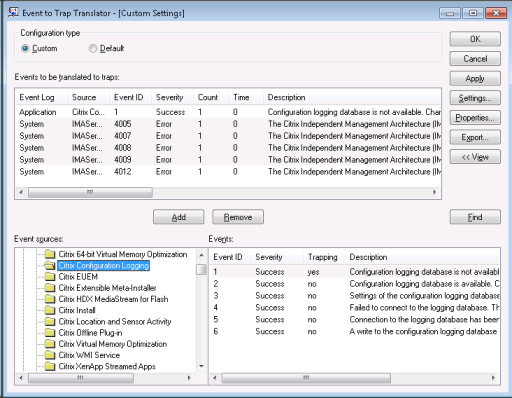This screenshot has width=512, height=398.
Task: Click the event sources horizontal scrollbar thumb
Action: tap(81, 378)
